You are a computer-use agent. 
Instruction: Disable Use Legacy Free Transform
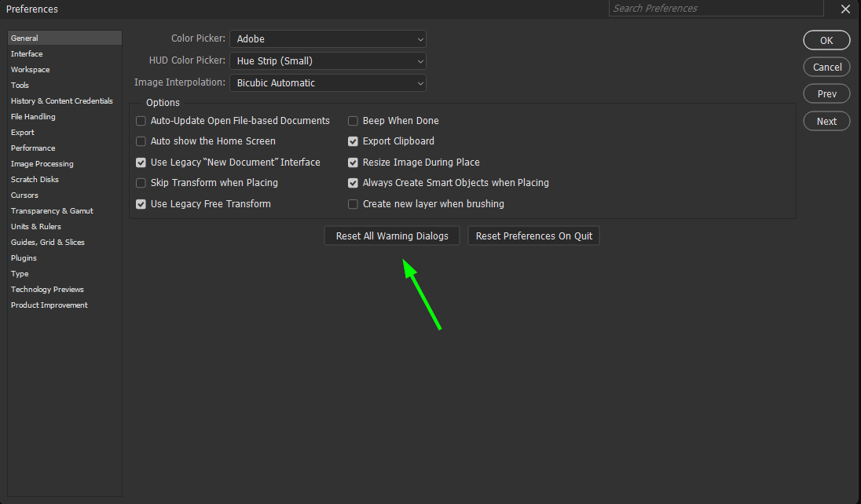click(141, 203)
